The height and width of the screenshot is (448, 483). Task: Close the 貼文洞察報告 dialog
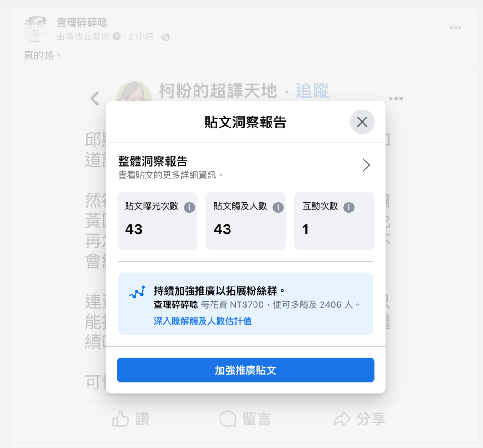click(362, 122)
